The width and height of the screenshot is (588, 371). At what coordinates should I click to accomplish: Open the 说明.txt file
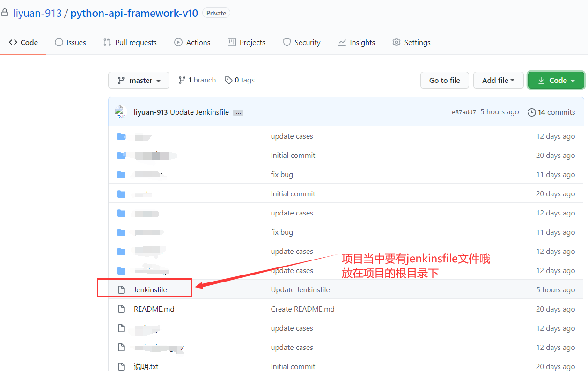click(146, 366)
